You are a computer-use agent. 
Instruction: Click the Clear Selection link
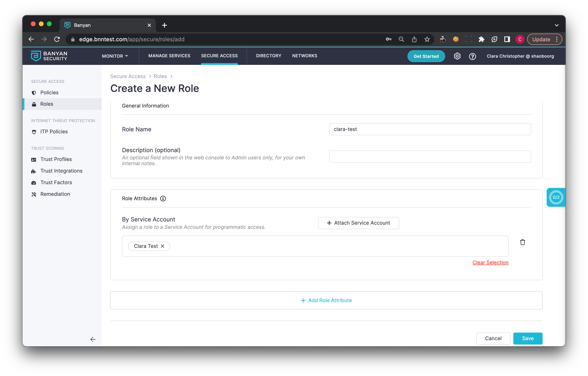tap(490, 262)
